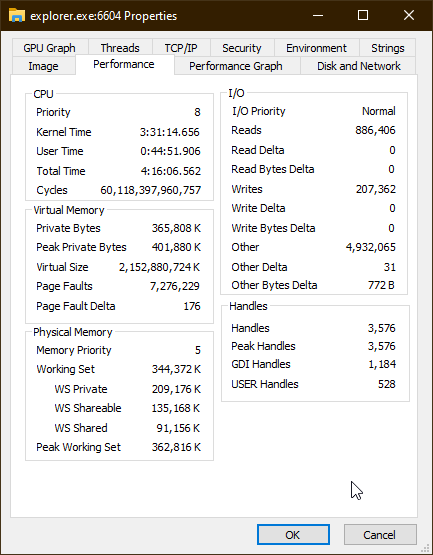Click the Working Set value
Image resolution: width=433 pixels, height=555 pixels.
pyautogui.click(x=176, y=370)
